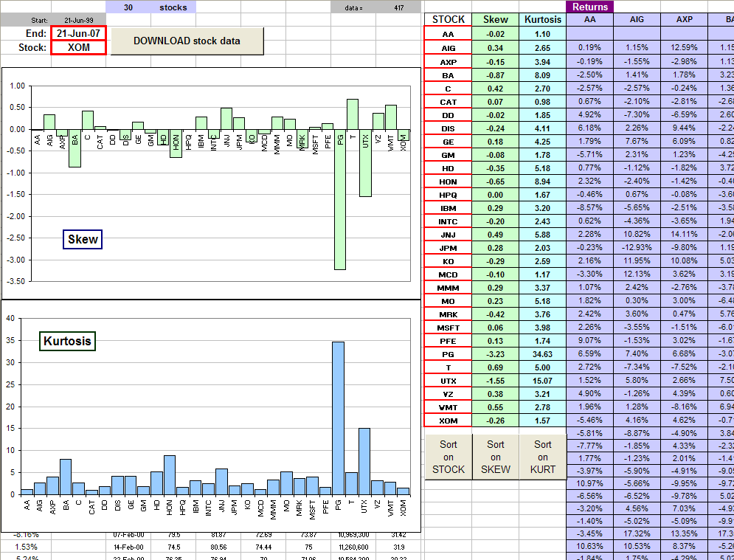Click the DOWNLOAD stock data button
Viewport: 734px width, 560px height.
coord(187,41)
